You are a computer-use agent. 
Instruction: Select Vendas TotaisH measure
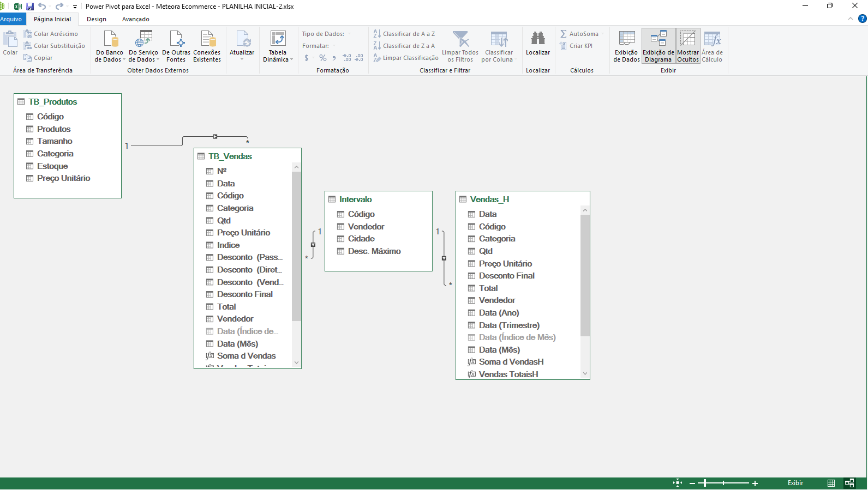click(508, 374)
